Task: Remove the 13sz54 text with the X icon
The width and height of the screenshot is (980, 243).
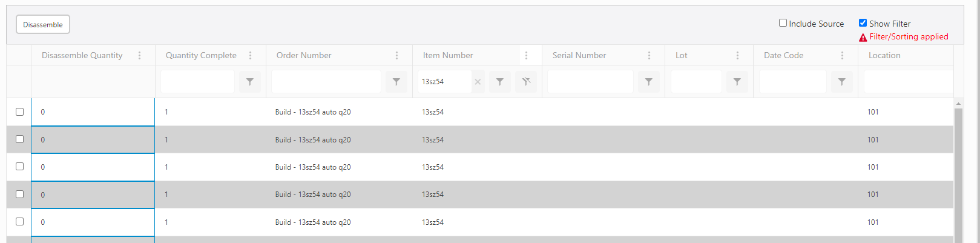Action: click(x=478, y=82)
